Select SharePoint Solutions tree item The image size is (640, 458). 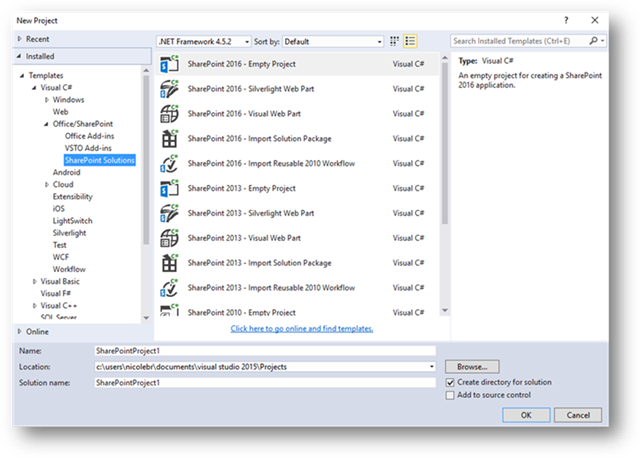click(100, 160)
